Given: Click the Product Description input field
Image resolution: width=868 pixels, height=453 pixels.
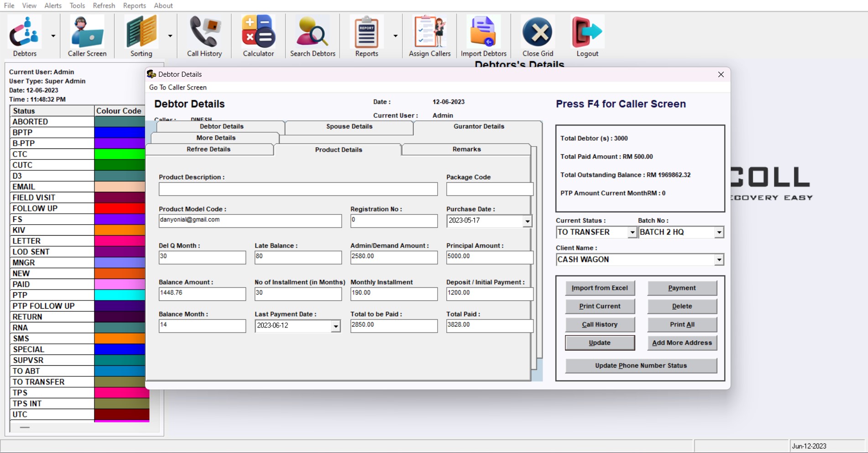Looking at the screenshot, I should [x=298, y=189].
